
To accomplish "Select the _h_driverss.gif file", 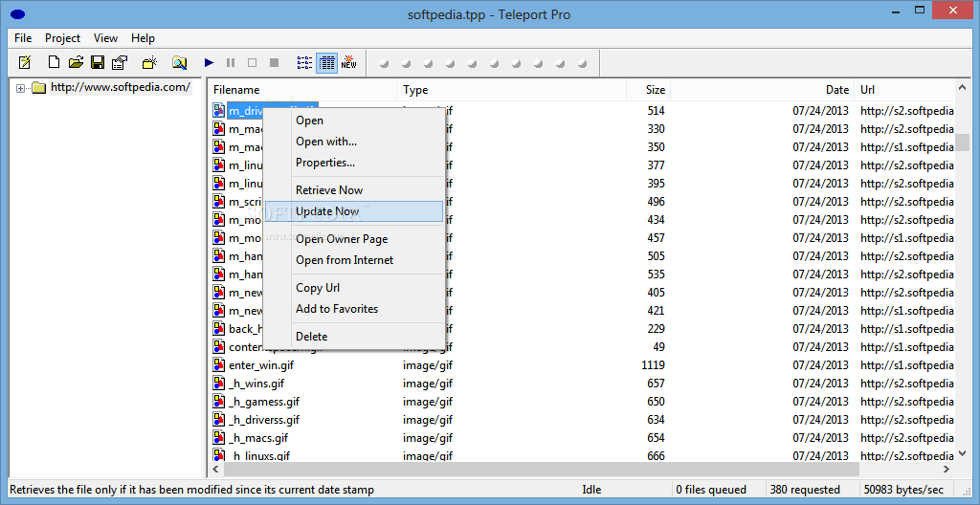I will [264, 419].
